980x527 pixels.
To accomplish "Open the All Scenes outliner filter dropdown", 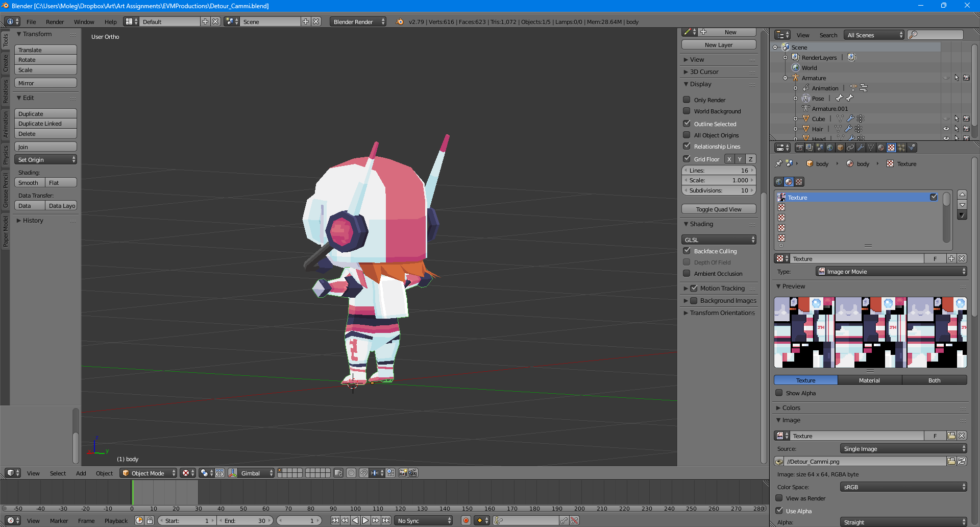I will [874, 35].
